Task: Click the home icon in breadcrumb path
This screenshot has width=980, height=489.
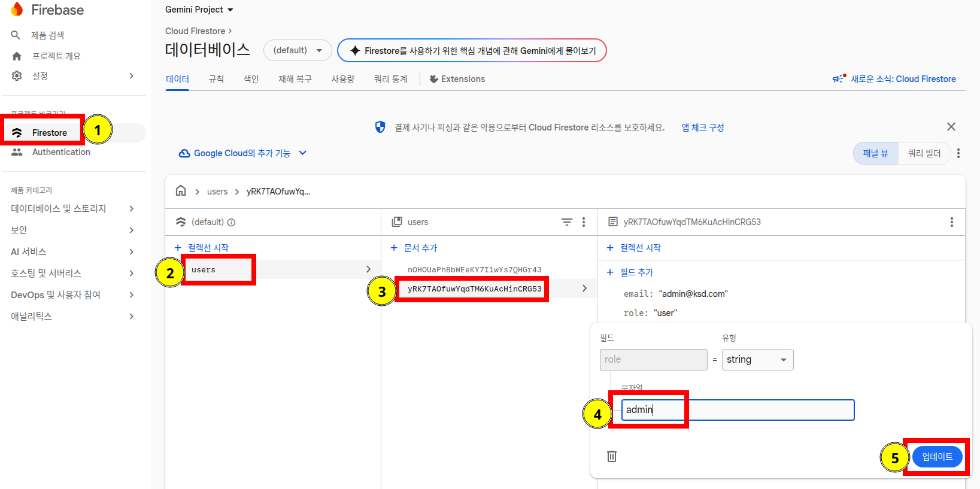Action: pos(181,191)
